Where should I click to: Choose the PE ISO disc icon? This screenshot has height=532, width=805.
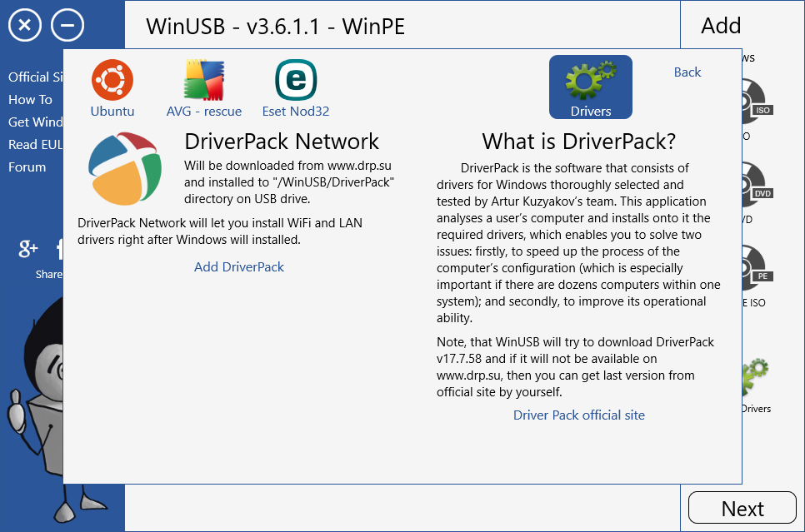click(x=756, y=269)
